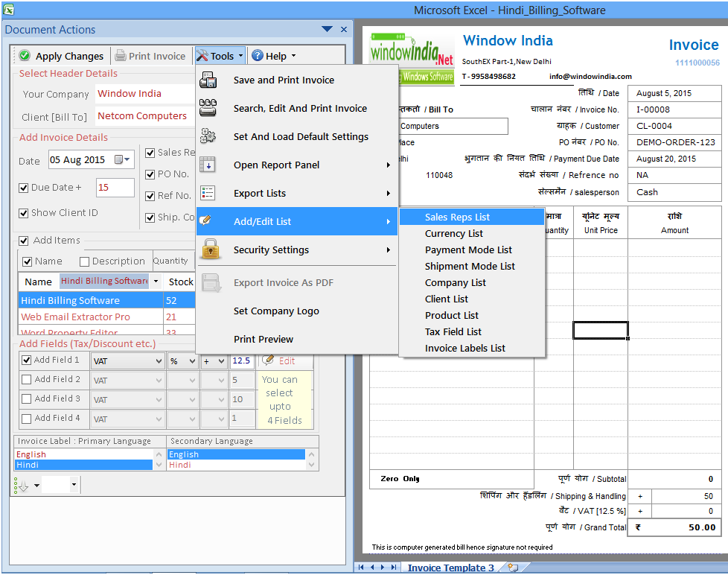Screen dimensions: 728x575
Task: Click the Client field Netcom Computers
Action: (144, 116)
